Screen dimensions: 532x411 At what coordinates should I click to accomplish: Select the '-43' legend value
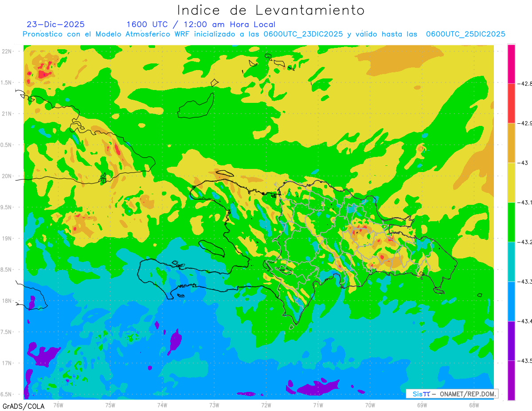[x=522, y=163]
